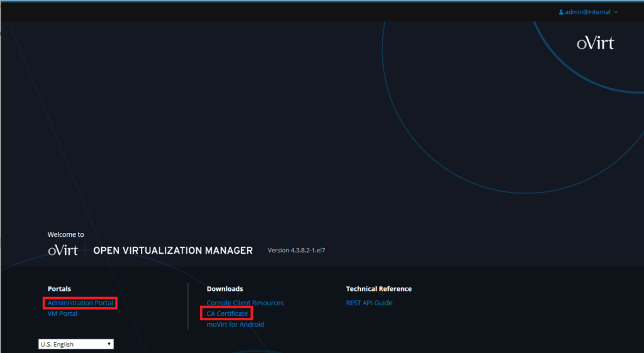Click the oVirt logo in top-right corner
The height and width of the screenshot is (353, 644).
click(x=595, y=43)
